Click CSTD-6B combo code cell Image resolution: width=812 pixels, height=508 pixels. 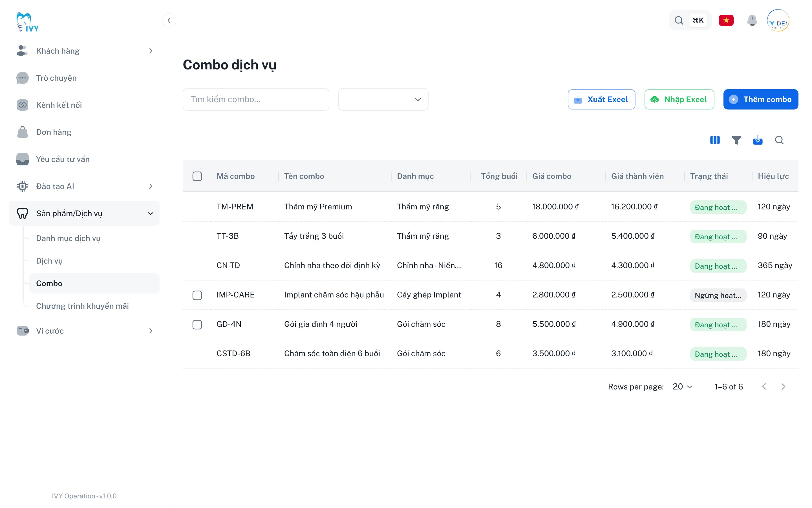click(233, 353)
